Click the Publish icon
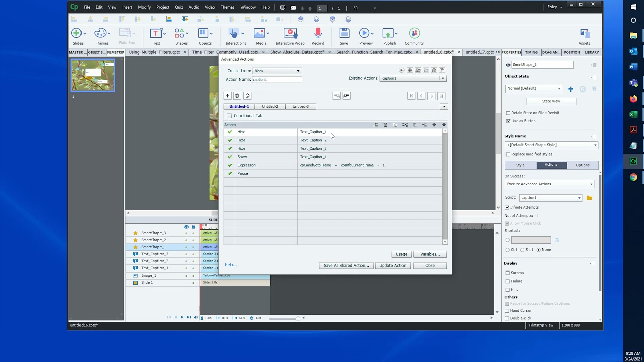The height and width of the screenshot is (362, 644). point(388,33)
